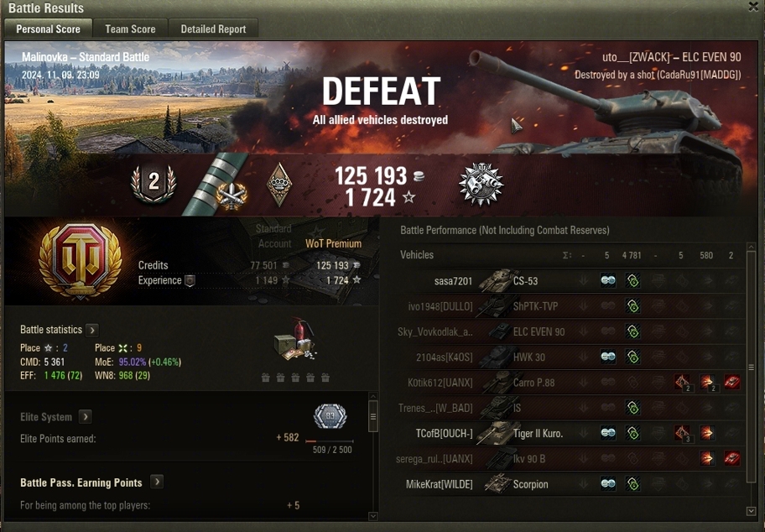Click the MikeKrat[WILDE] player name
This screenshot has height=532, width=765.
(x=439, y=484)
